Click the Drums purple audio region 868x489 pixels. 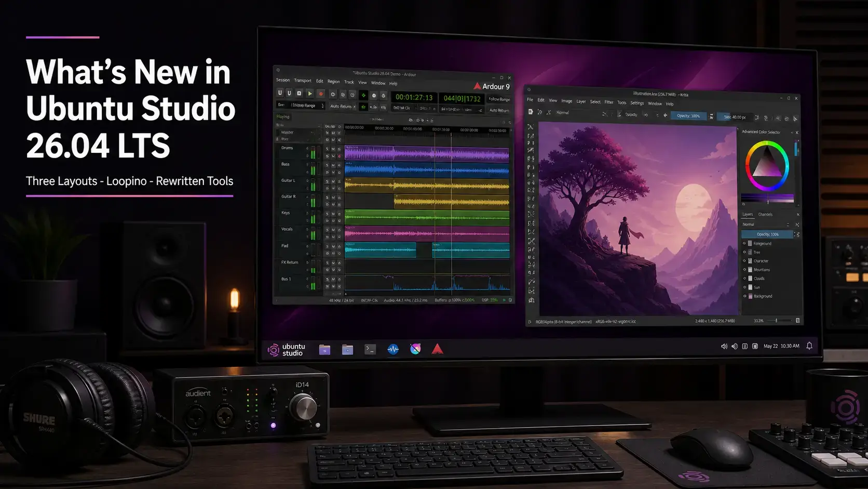(x=427, y=153)
